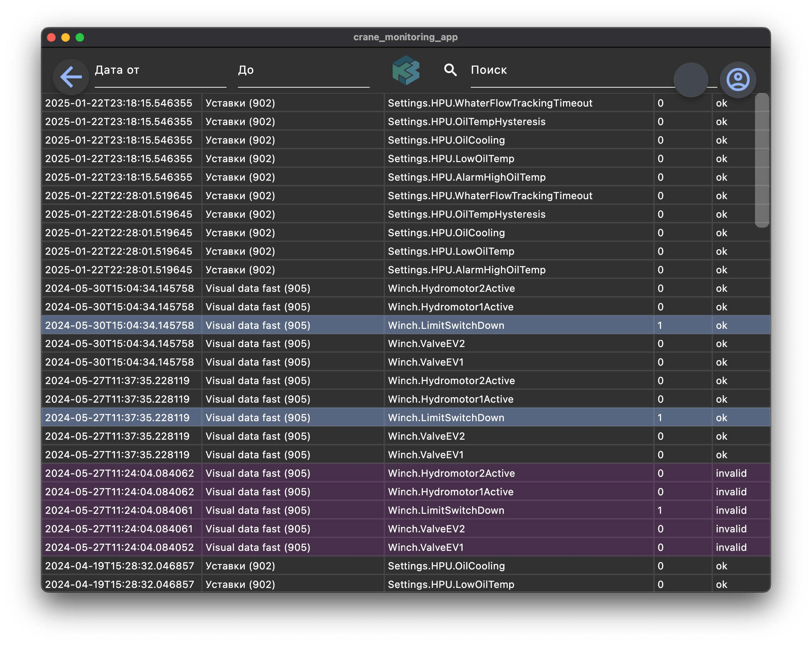Click Winch.ValveEV2 at 11:37:35

[x=426, y=436]
